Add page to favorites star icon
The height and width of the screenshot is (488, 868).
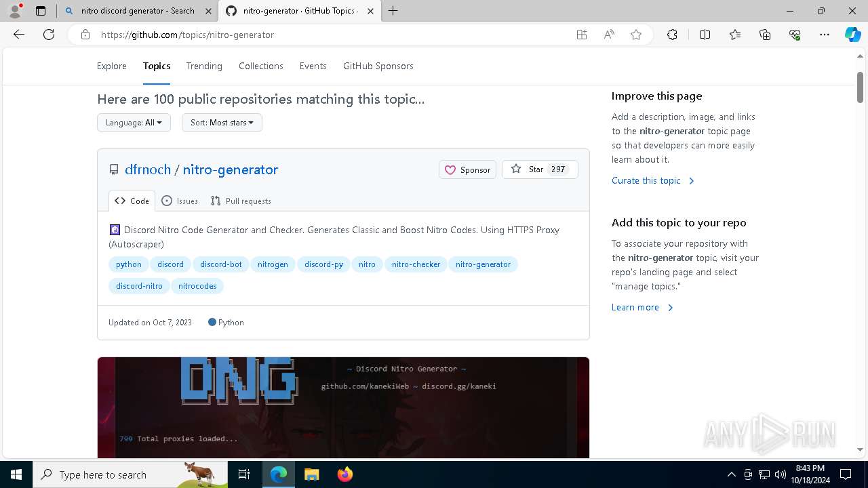point(636,35)
